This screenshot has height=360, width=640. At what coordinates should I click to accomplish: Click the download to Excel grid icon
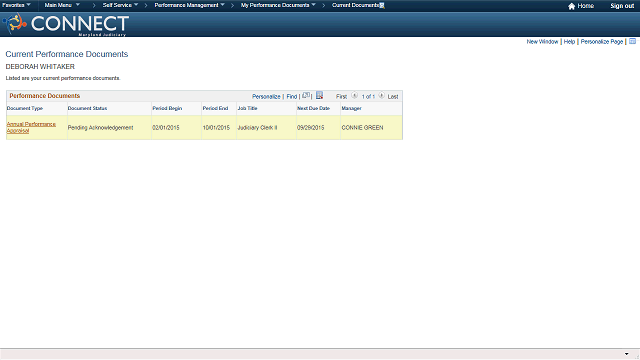coord(320,95)
